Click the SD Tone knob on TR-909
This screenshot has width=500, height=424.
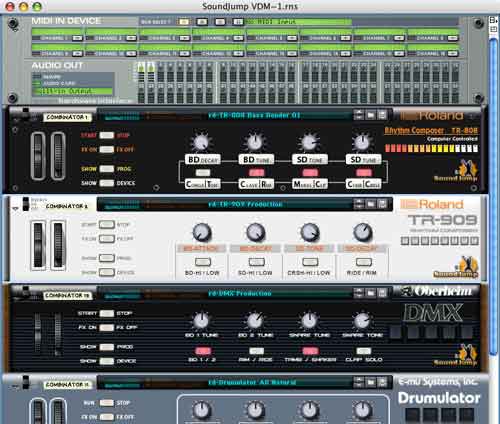(x=310, y=232)
